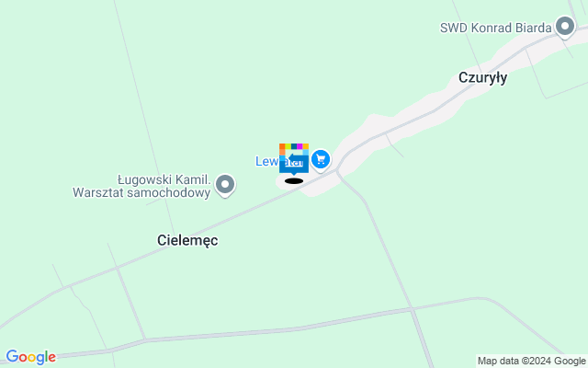Click the crossroads at the lower right
The height and width of the screenshot is (368, 588).
(412, 309)
